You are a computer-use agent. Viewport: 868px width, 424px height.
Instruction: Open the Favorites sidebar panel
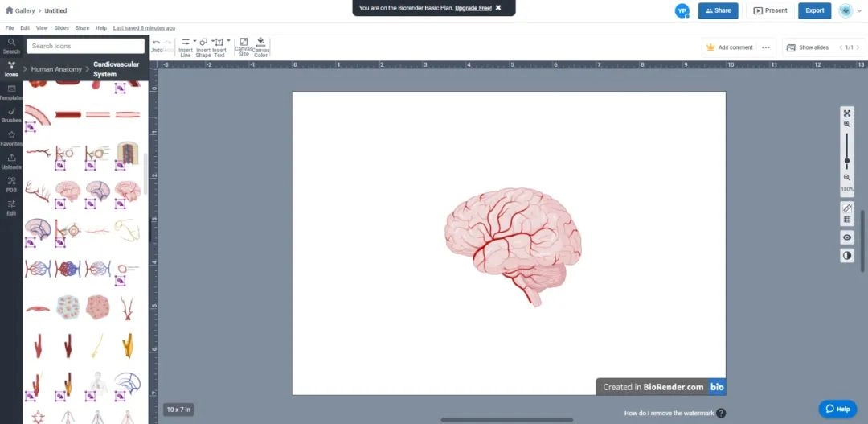(x=11, y=138)
